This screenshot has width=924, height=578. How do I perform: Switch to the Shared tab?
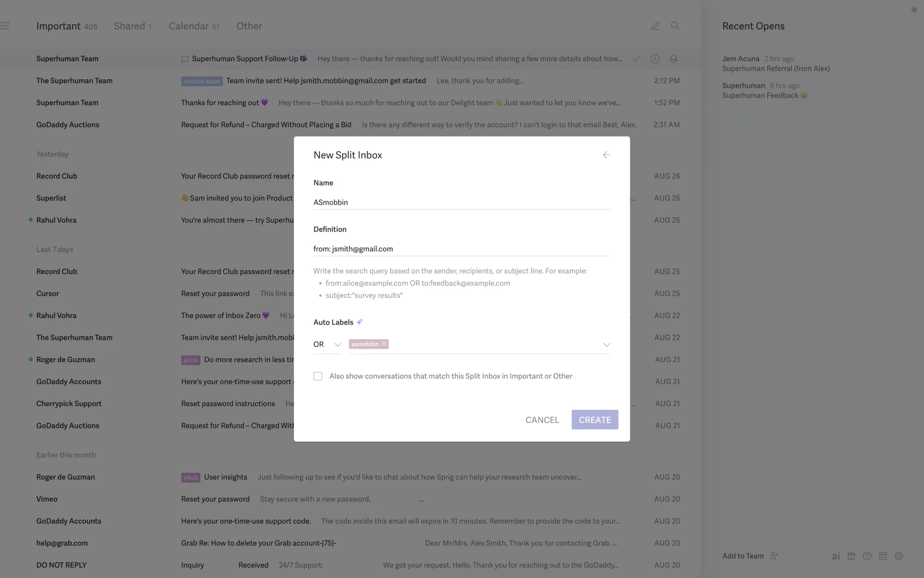pos(132,26)
